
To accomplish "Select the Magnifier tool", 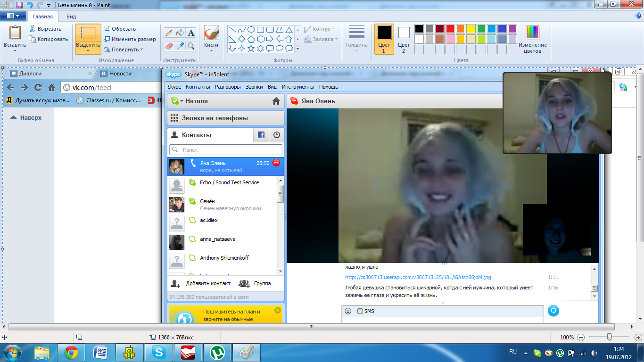I will 191,46.
